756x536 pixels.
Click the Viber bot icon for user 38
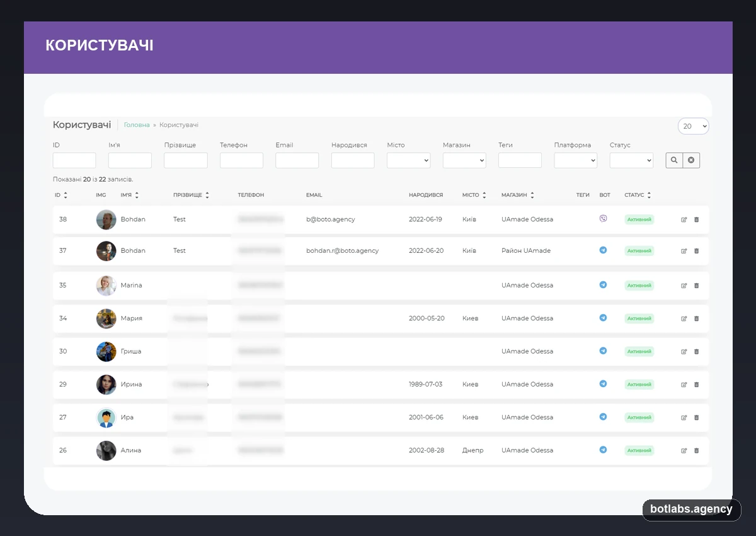603,218
